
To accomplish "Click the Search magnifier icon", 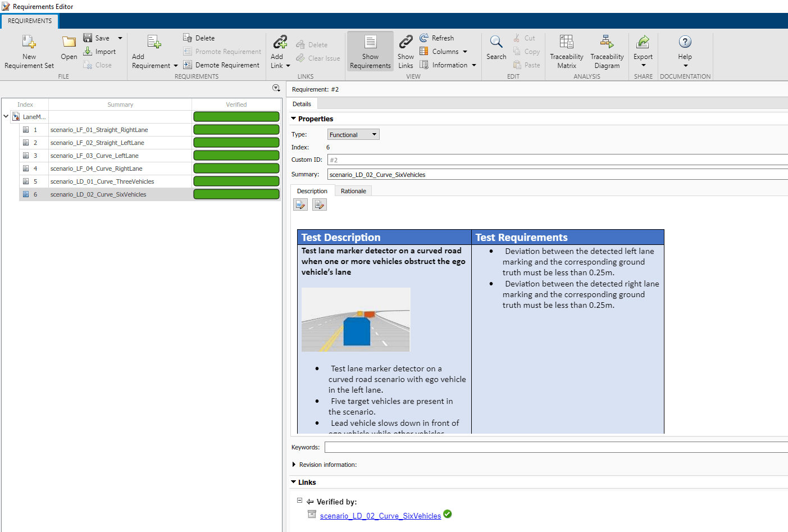I will (x=496, y=43).
